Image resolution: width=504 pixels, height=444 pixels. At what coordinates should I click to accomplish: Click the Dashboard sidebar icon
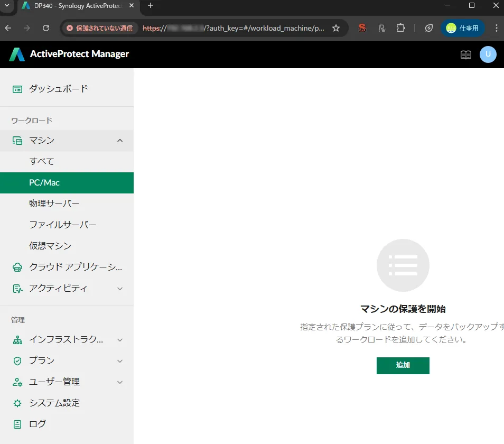(x=17, y=89)
